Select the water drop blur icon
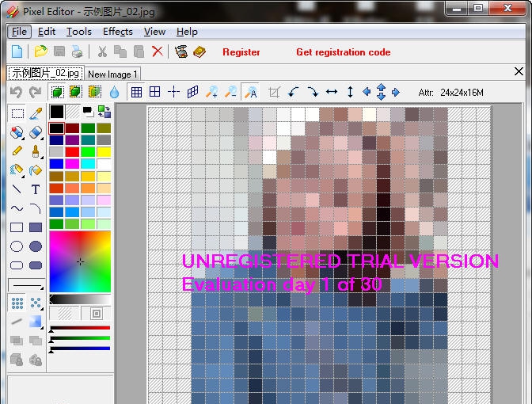Image resolution: width=532 pixels, height=404 pixels. tap(114, 92)
